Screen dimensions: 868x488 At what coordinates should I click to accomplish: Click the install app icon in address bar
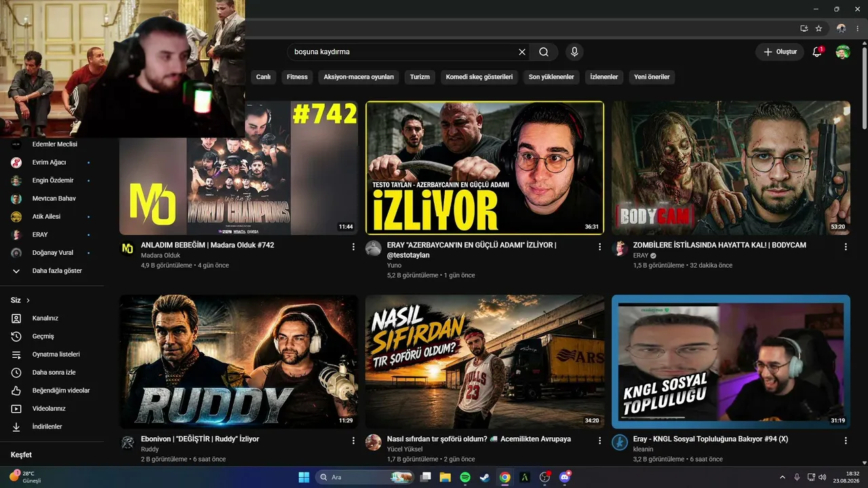pyautogui.click(x=804, y=28)
